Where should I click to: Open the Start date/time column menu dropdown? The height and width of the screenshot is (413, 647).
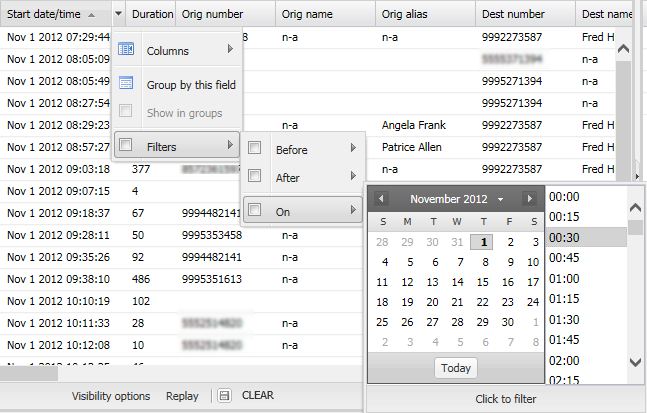(119, 15)
